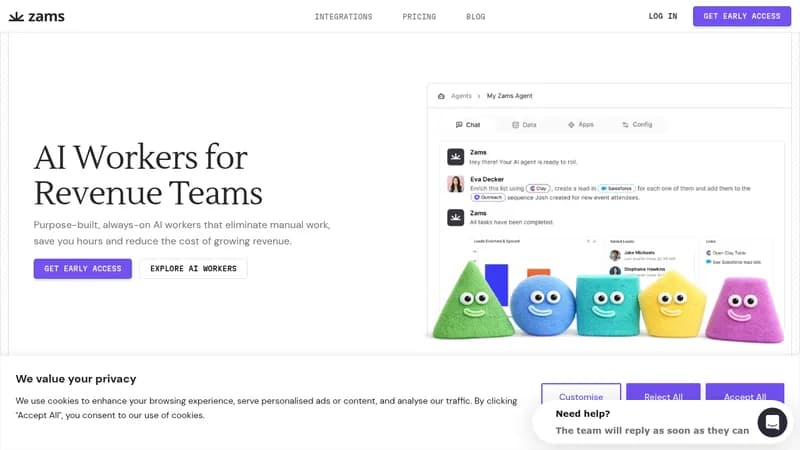Click Customise in cookie banner
The height and width of the screenshot is (450, 800).
coord(581,393)
